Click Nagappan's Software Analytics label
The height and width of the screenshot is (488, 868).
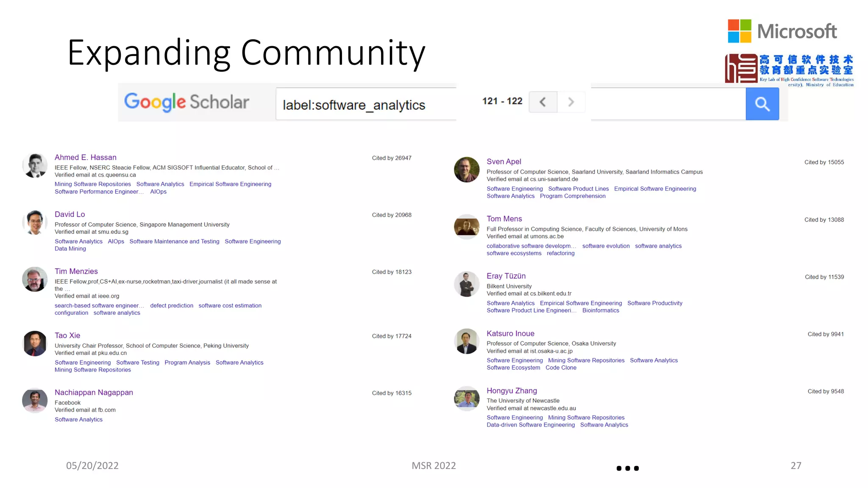[78, 419]
